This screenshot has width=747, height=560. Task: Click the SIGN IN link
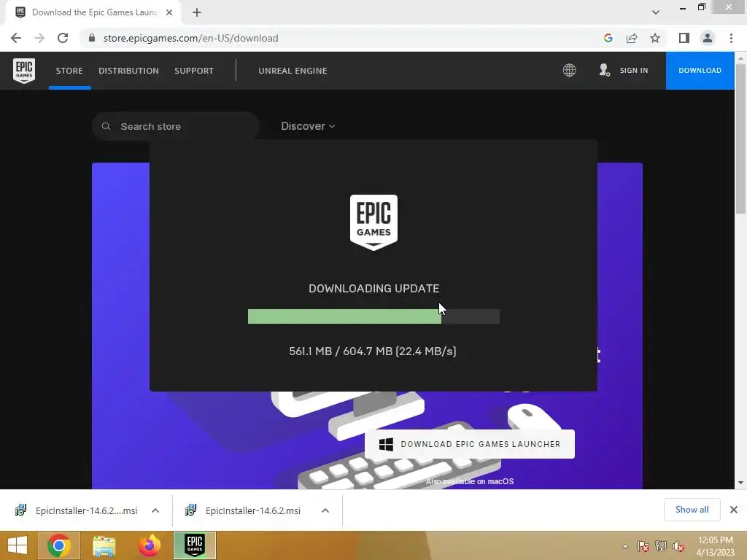[x=634, y=71]
